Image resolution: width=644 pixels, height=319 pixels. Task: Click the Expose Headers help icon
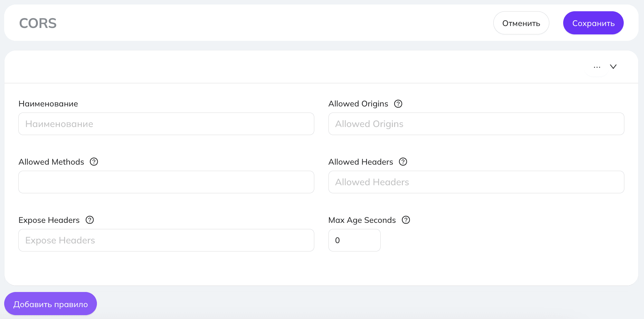point(90,220)
